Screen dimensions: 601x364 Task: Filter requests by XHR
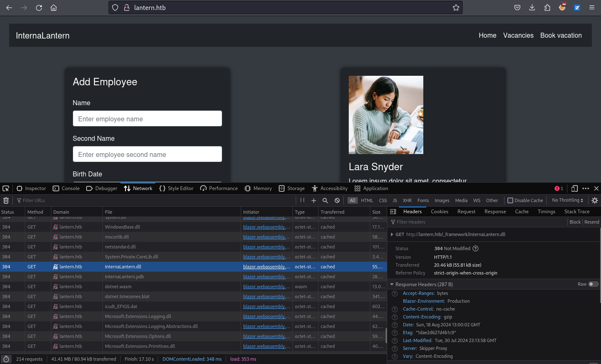click(x=407, y=200)
